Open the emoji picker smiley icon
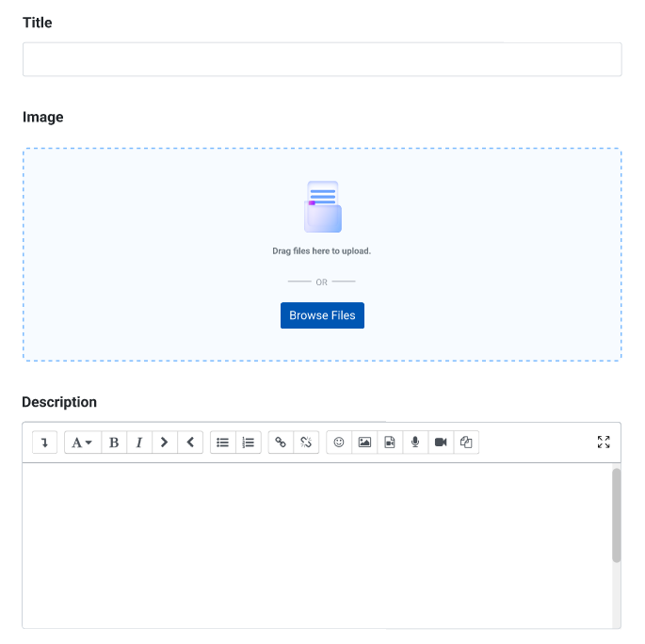Viewport: 645px width, 644px height. coord(339,443)
